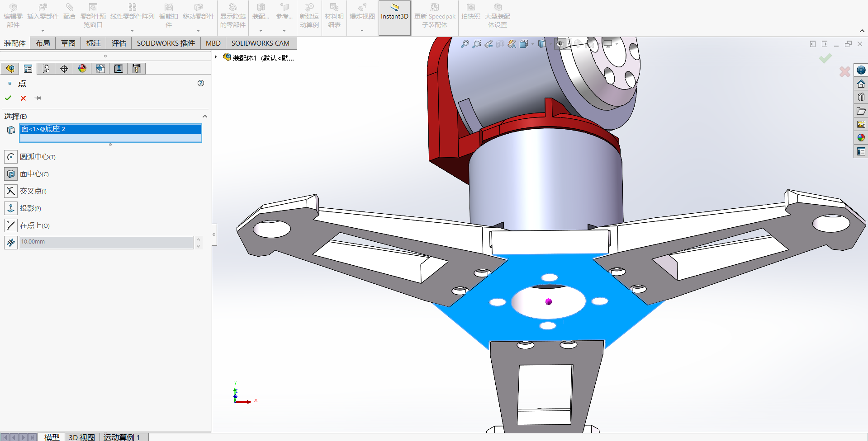
Task: Choose the 在点上(O) on point option
Action: 11,225
